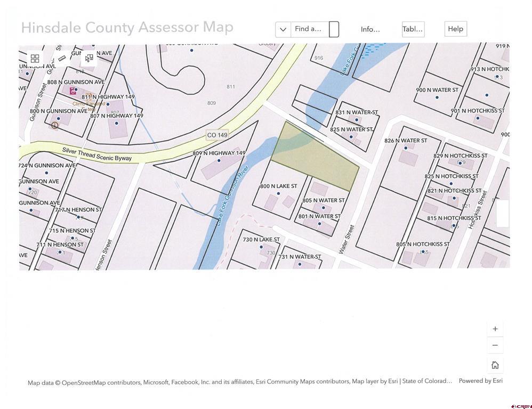532x409 pixels.
Task: Expand the search source dropdown chevron
Action: 283,29
